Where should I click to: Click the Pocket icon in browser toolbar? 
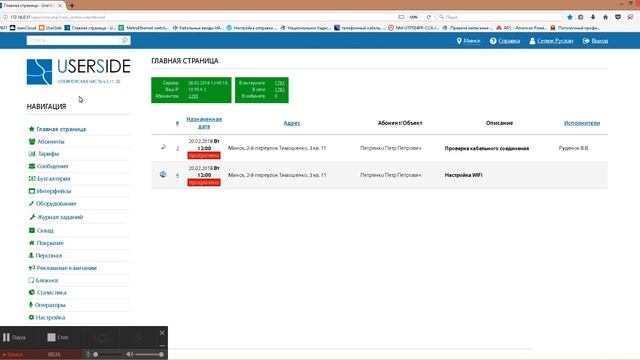tap(618, 17)
